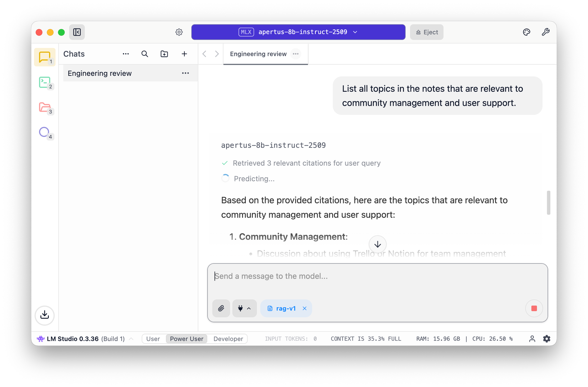Screen dimensions: 588x387
Task: Eject the loaded model
Action: pyautogui.click(x=427, y=32)
